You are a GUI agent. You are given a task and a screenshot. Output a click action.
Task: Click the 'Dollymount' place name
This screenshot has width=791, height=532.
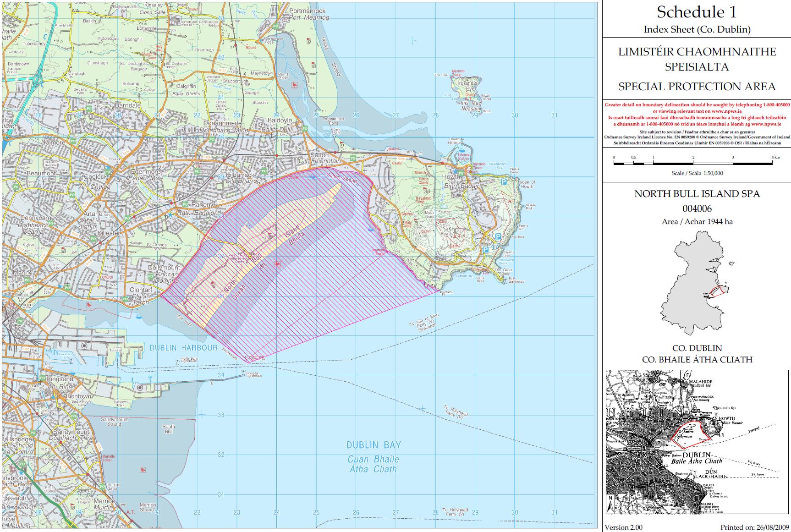click(164, 268)
